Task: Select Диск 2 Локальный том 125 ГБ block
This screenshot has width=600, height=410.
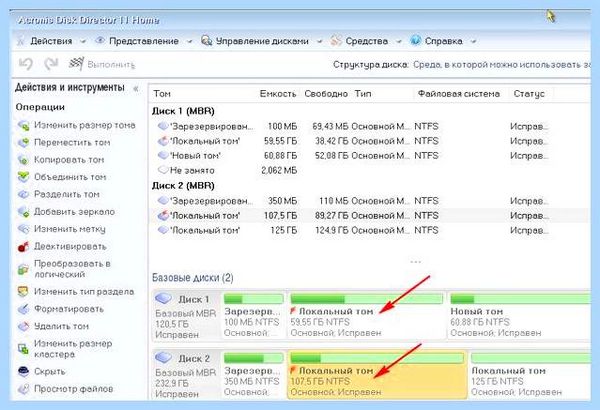Action: tap(530, 375)
